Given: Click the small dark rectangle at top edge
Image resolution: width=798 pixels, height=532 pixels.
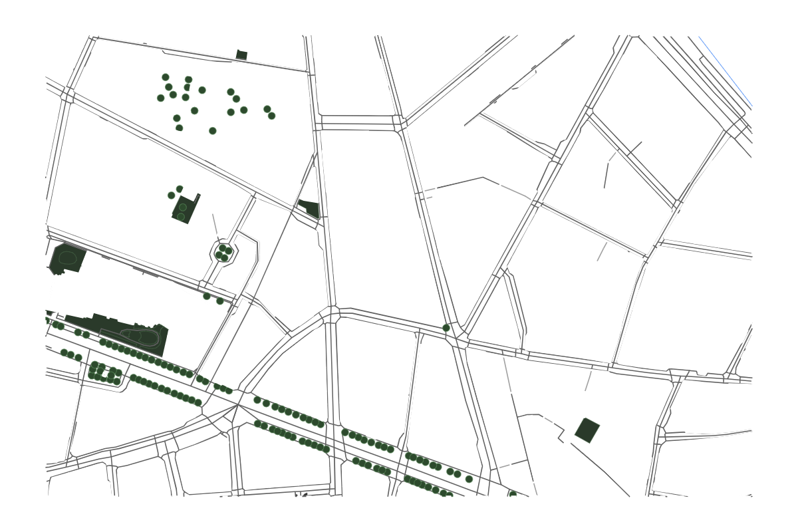Looking at the screenshot, I should [x=241, y=55].
